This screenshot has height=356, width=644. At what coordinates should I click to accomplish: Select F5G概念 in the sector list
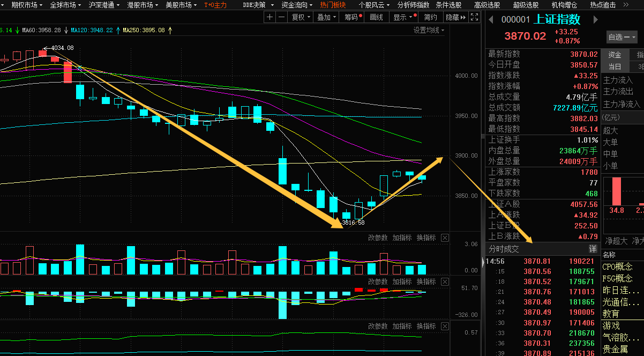point(617,278)
